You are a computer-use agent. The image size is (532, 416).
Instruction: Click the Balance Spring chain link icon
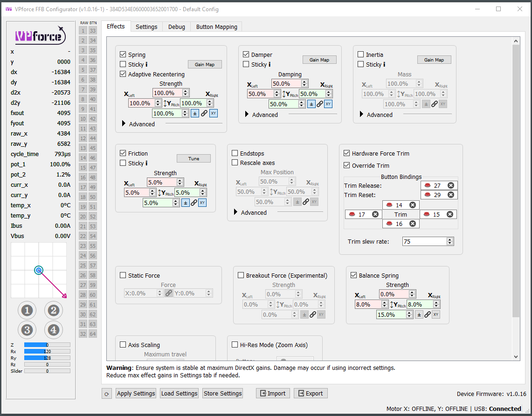[x=428, y=314]
